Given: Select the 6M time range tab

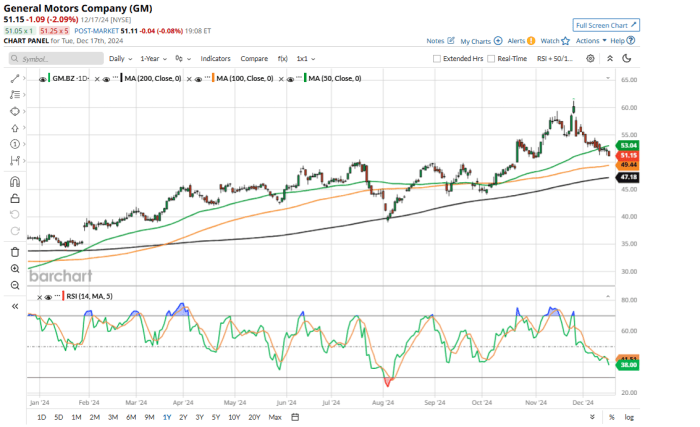Looking at the screenshot, I should (130, 416).
